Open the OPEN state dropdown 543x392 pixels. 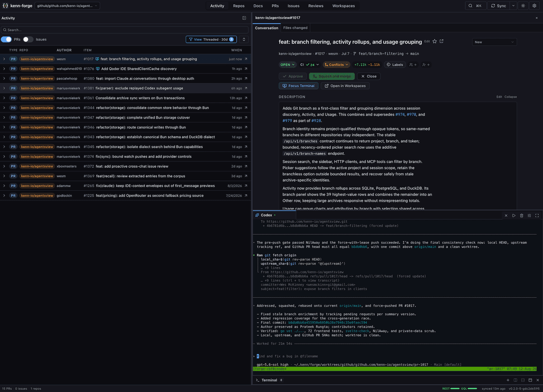pos(287,65)
